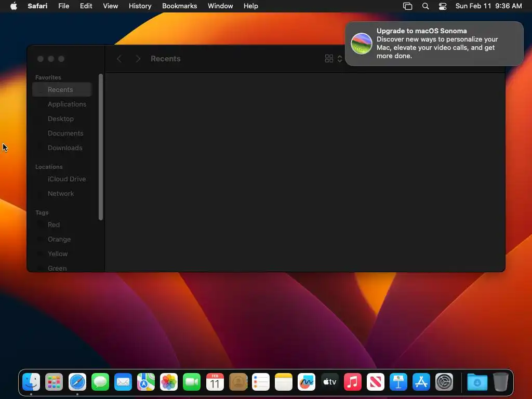Click the Upgrade to macOS Sonoma notification
This screenshot has height=399, width=532.
pyautogui.click(x=434, y=44)
